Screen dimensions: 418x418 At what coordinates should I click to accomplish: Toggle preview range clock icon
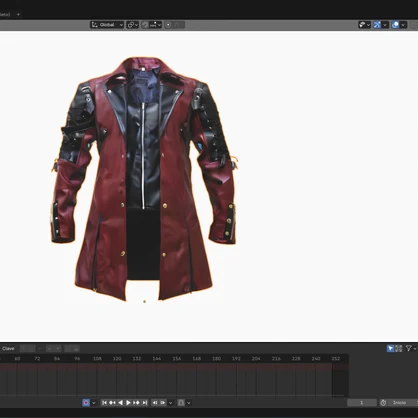click(383, 403)
